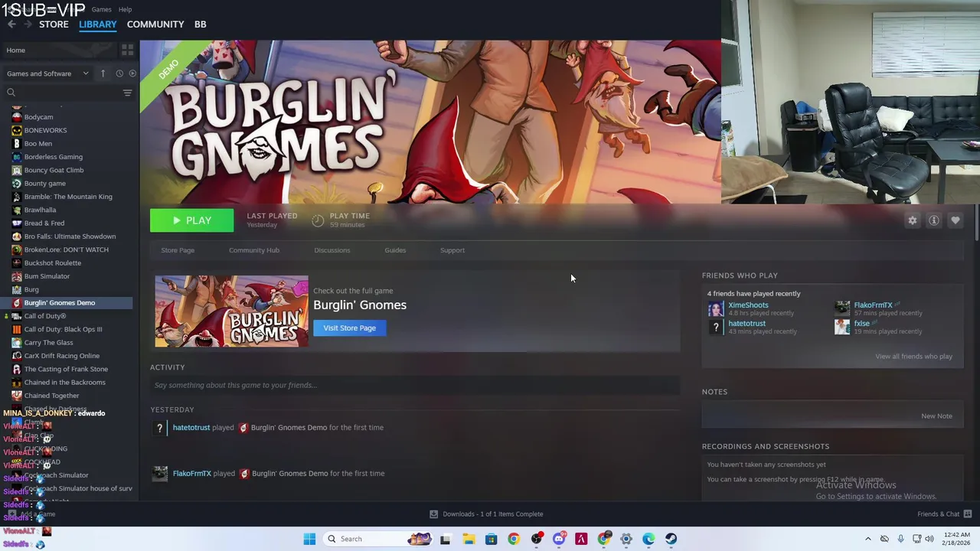The width and height of the screenshot is (980, 551).
Task: Select Bramble: The Mountain King
Action: coord(67,197)
